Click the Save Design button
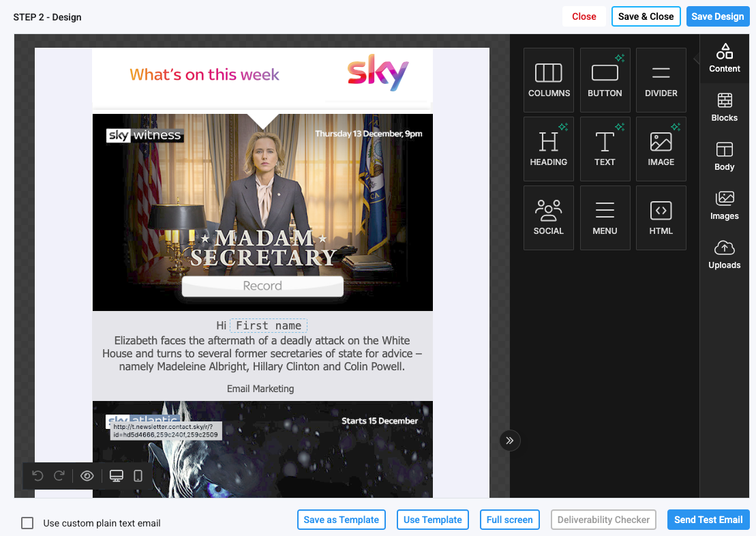 coord(717,16)
